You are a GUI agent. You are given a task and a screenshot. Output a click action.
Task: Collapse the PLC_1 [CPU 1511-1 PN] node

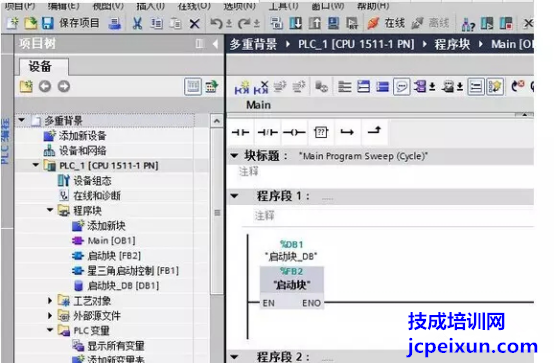pyautogui.click(x=36, y=165)
